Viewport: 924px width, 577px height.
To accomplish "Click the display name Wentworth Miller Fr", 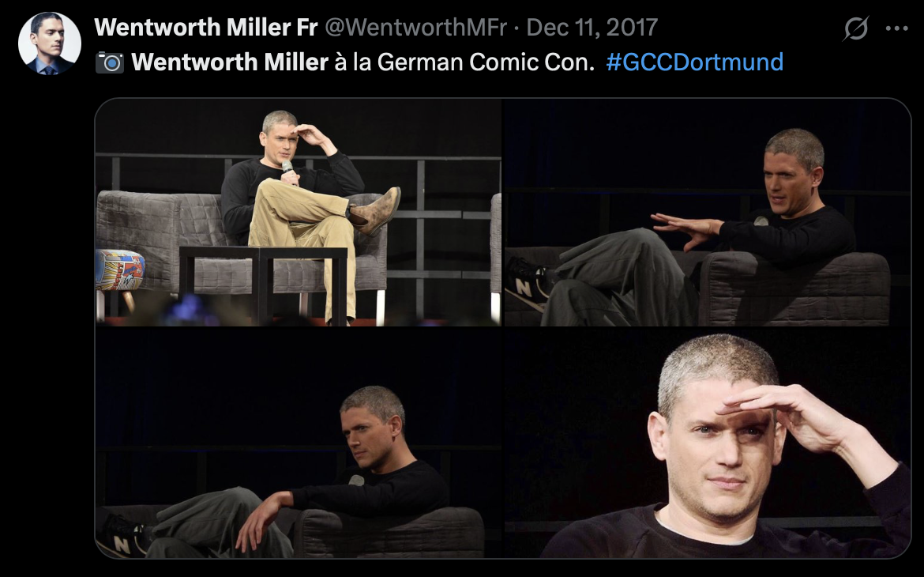I will [206, 27].
